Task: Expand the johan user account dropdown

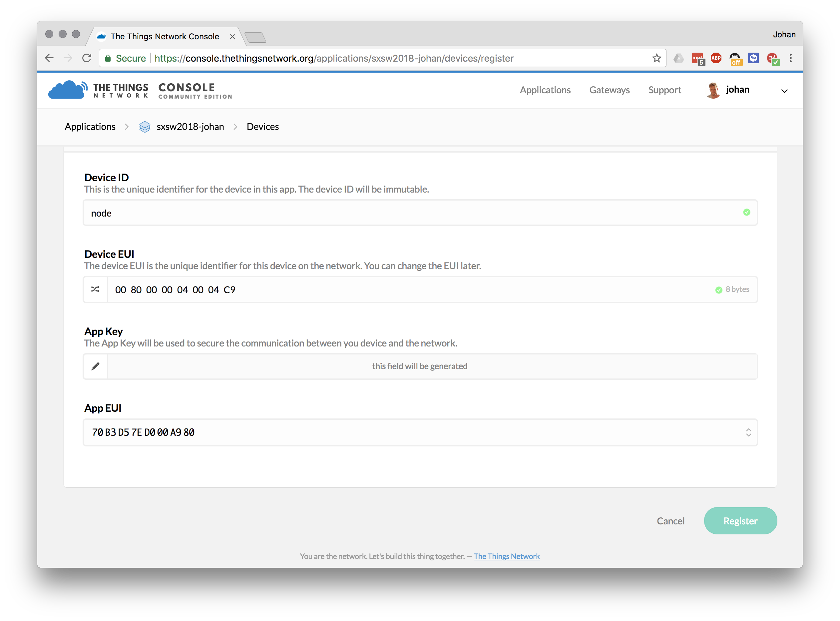Action: [x=784, y=91]
